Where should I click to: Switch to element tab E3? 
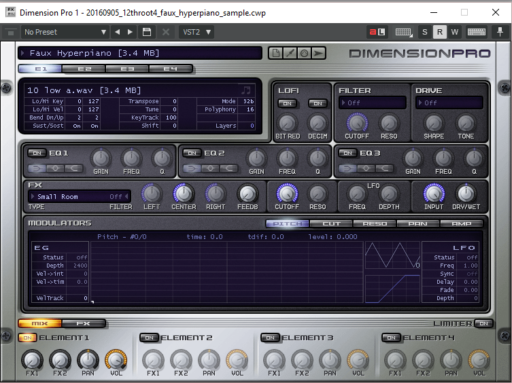tap(127, 69)
